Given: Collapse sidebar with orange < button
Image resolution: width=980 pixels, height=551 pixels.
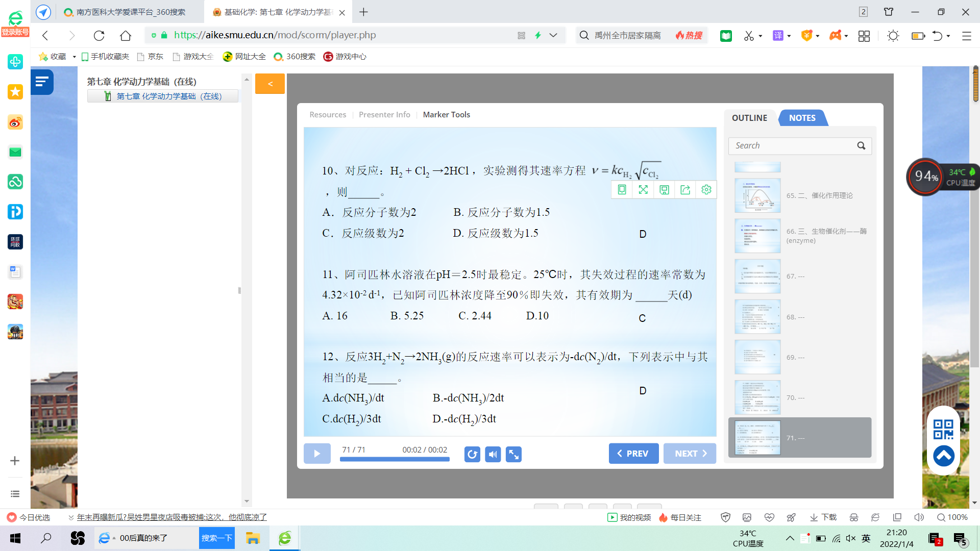Looking at the screenshot, I should [270, 84].
